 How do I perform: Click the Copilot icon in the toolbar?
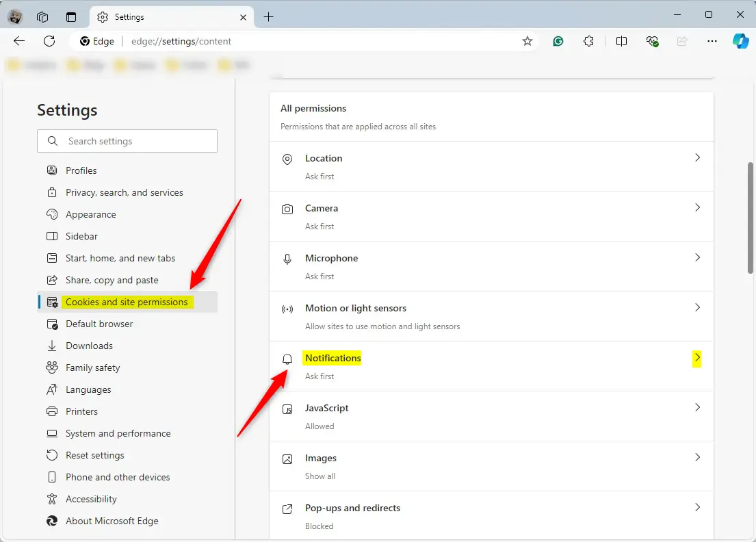pos(740,41)
